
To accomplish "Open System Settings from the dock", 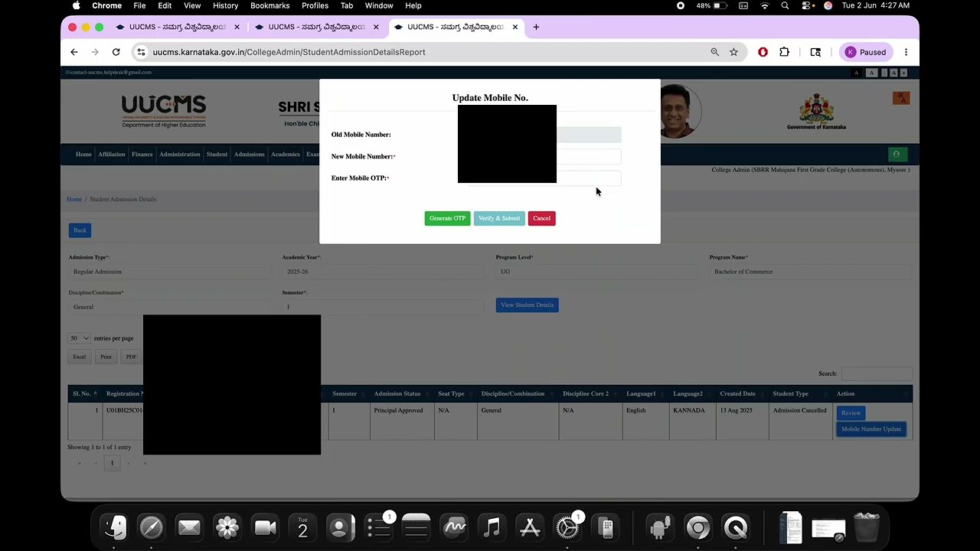I will (567, 527).
